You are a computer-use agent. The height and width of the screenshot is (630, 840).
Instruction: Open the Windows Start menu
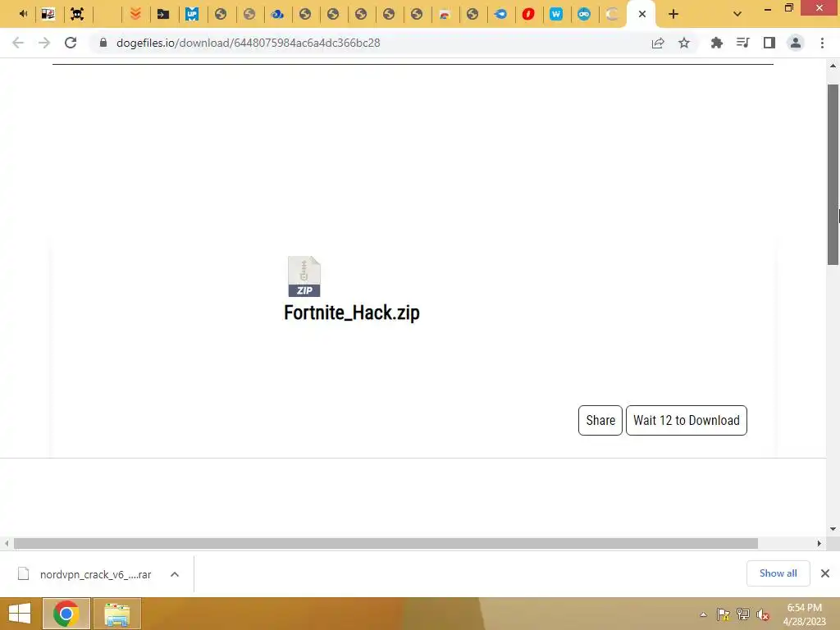20,614
